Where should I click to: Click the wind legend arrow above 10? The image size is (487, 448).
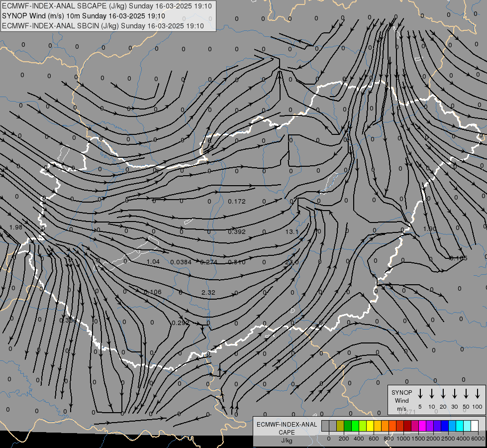(x=432, y=394)
